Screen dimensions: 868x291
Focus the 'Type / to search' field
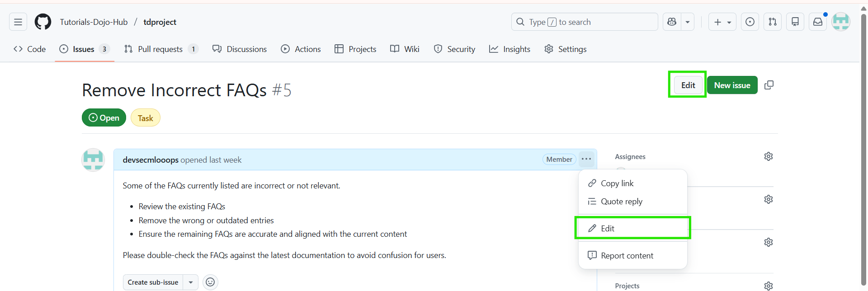click(x=585, y=22)
